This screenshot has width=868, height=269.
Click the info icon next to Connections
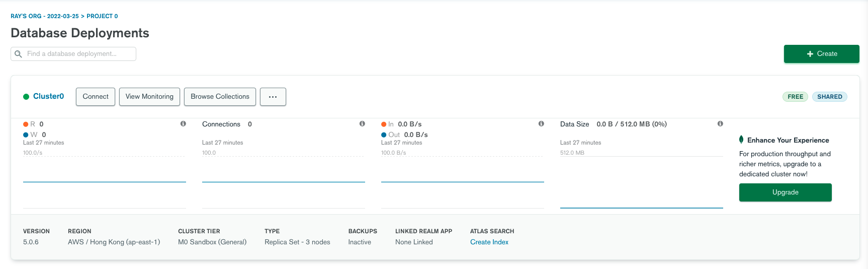pos(362,124)
